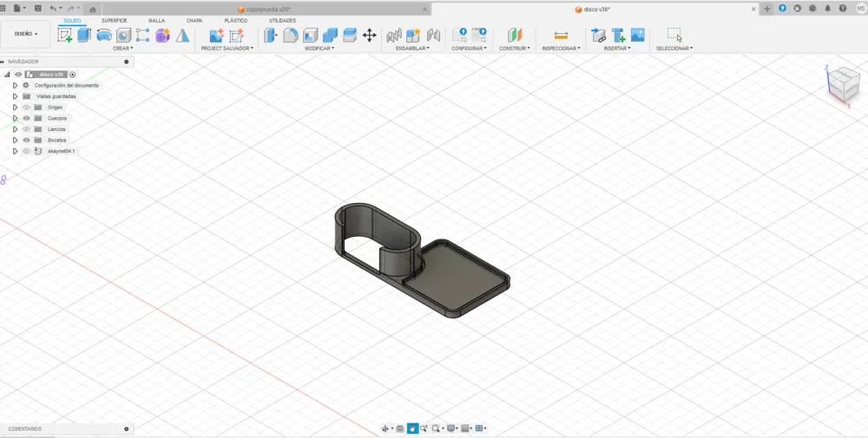Image resolution: width=868 pixels, height=438 pixels.
Task: Toggle visibility of skaynet04:1 component
Action: [27, 151]
